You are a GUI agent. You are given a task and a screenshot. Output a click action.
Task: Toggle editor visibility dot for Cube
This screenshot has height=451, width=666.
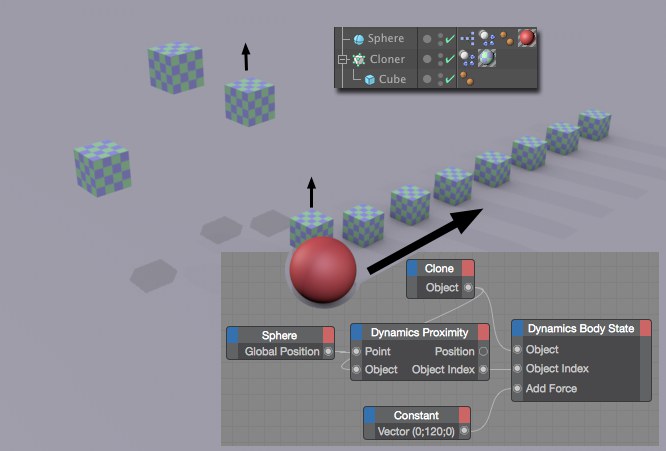440,76
